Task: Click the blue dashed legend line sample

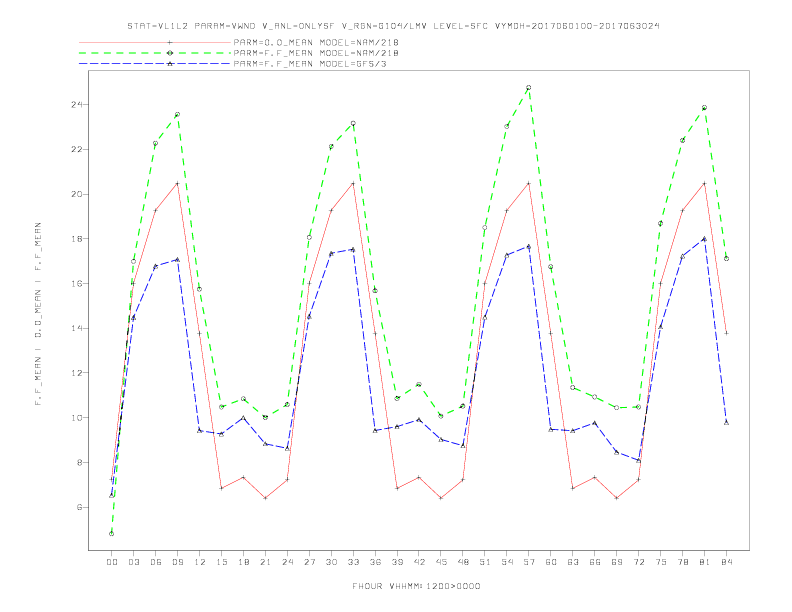Action: 155,64
